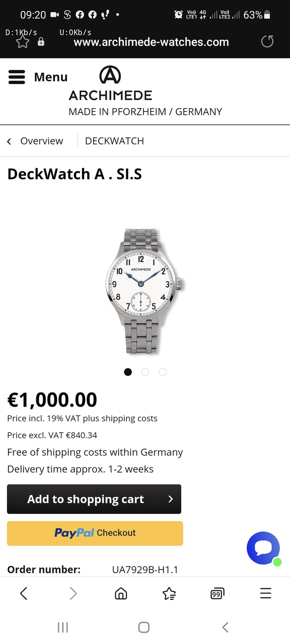Select the second image carousel dot
This screenshot has width=290, height=644.
coord(145,372)
